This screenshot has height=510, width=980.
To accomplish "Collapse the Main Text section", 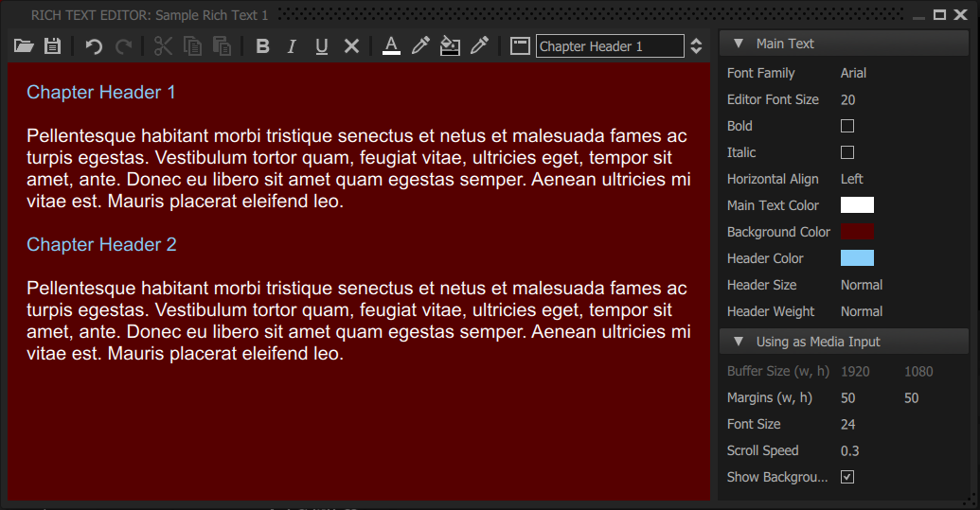I will [739, 44].
